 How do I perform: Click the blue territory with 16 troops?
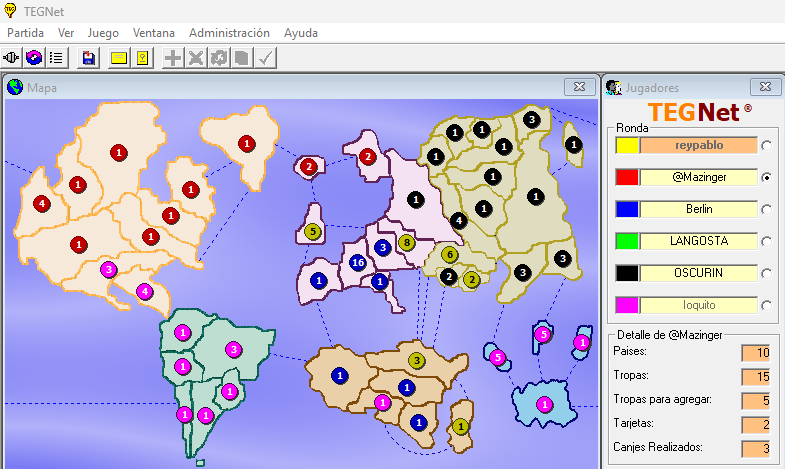pos(357,263)
